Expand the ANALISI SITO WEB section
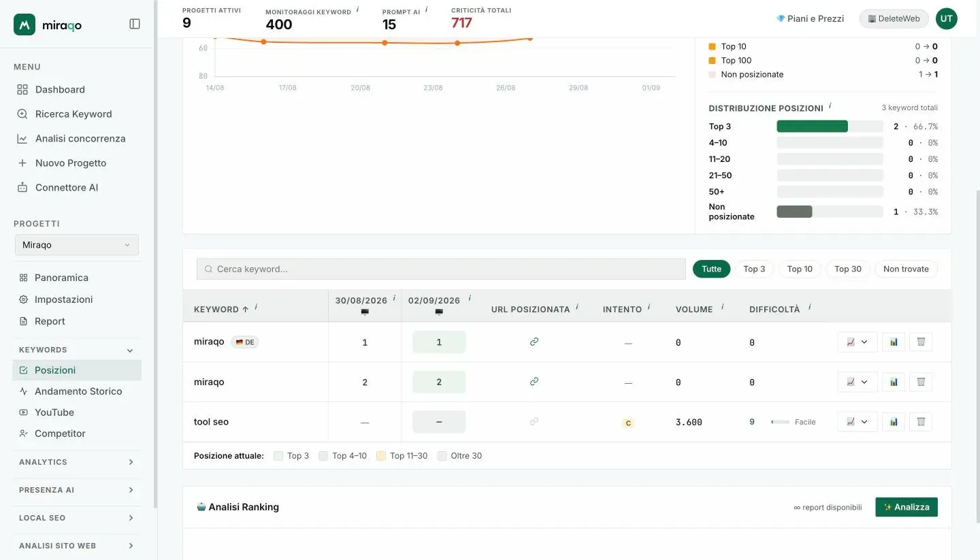This screenshot has height=560, width=980. [77, 546]
